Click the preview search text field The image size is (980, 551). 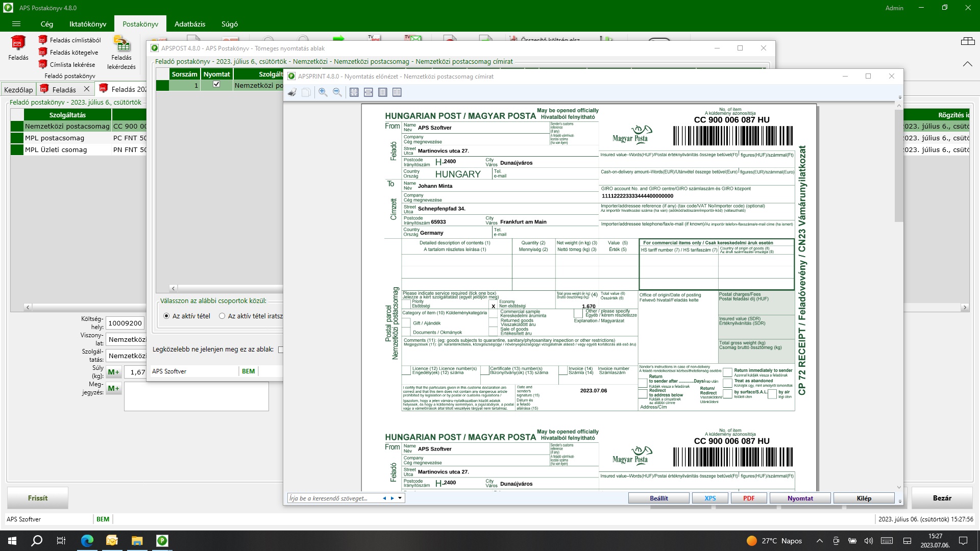click(334, 498)
